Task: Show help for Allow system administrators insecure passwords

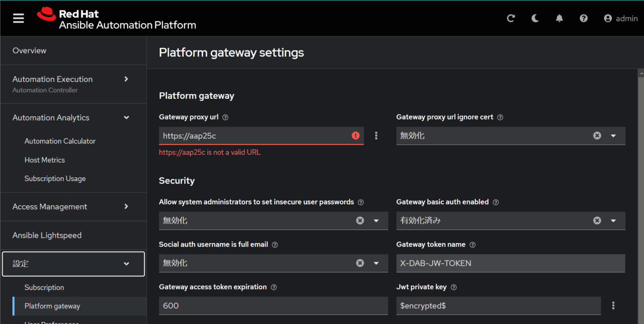Action: (x=361, y=203)
